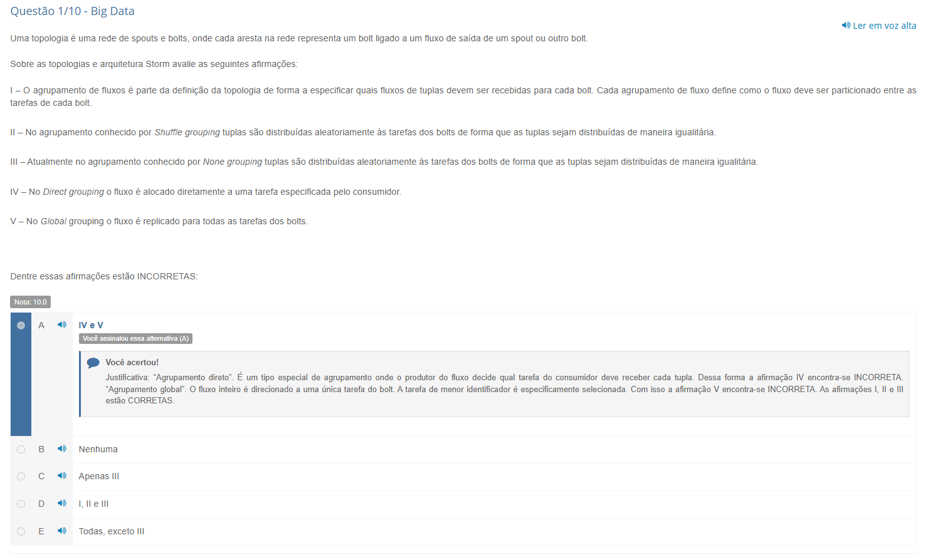Click the answer text IV e V
931x560 pixels.
91,325
